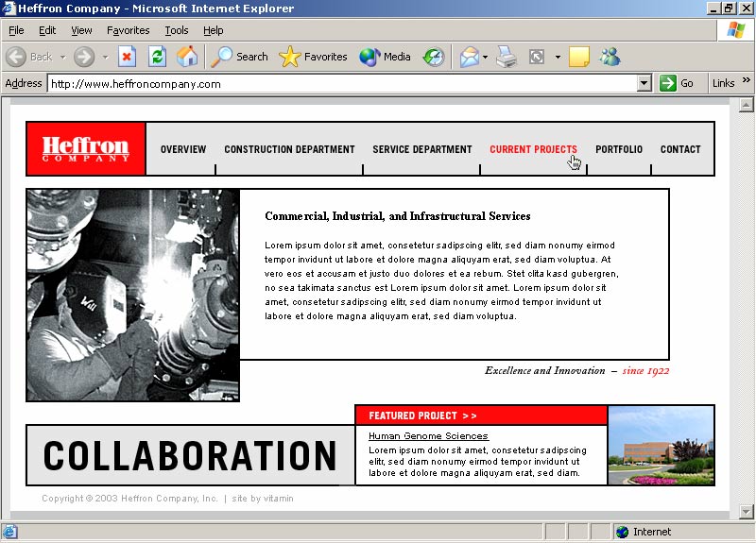This screenshot has height=543, width=756.
Task: Click the Construction Department nav link
Action: click(289, 149)
